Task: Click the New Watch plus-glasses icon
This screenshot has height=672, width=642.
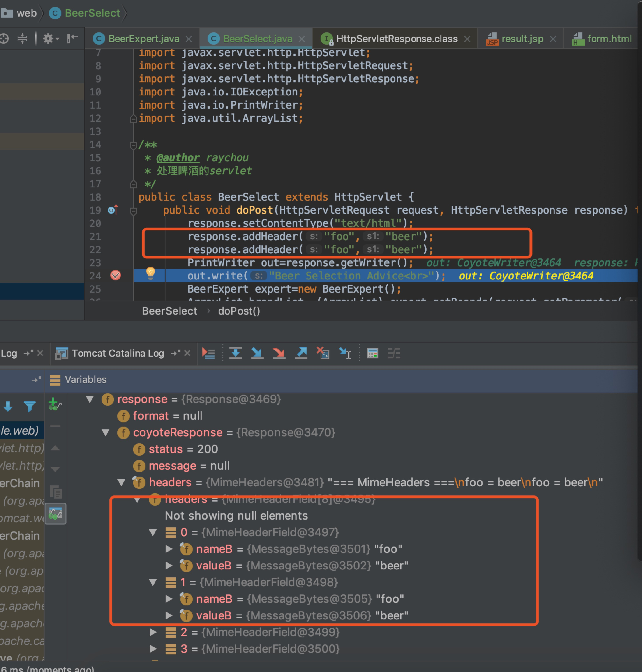Action: pos(55,404)
